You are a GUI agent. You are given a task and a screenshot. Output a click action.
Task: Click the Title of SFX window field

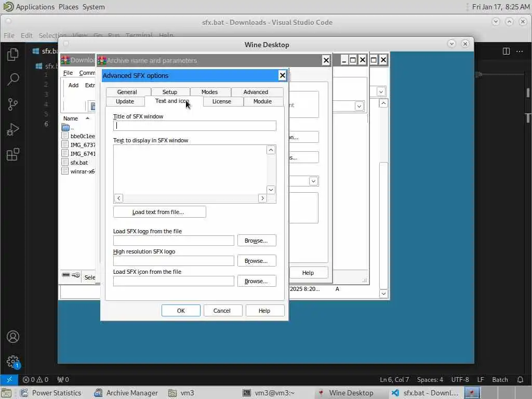(x=194, y=126)
